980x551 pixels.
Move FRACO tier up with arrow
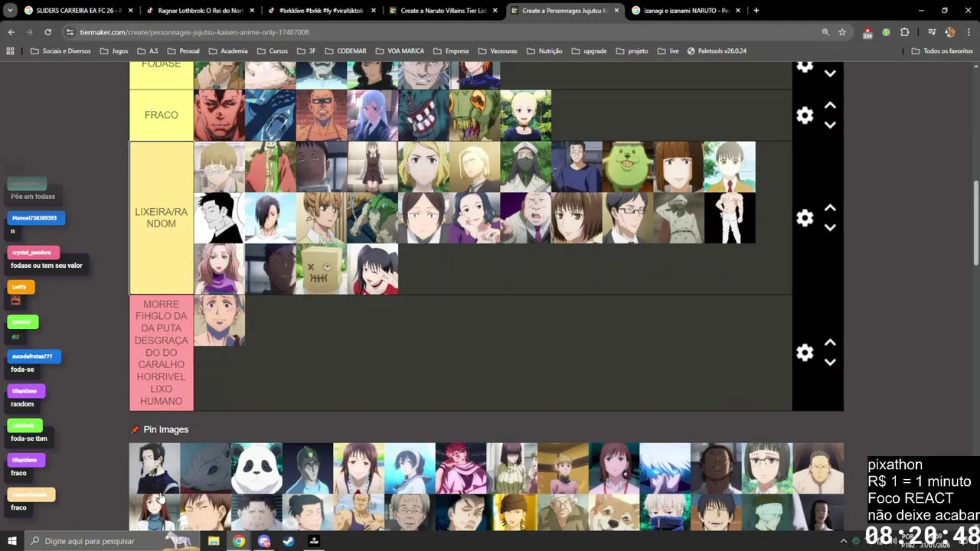click(830, 106)
